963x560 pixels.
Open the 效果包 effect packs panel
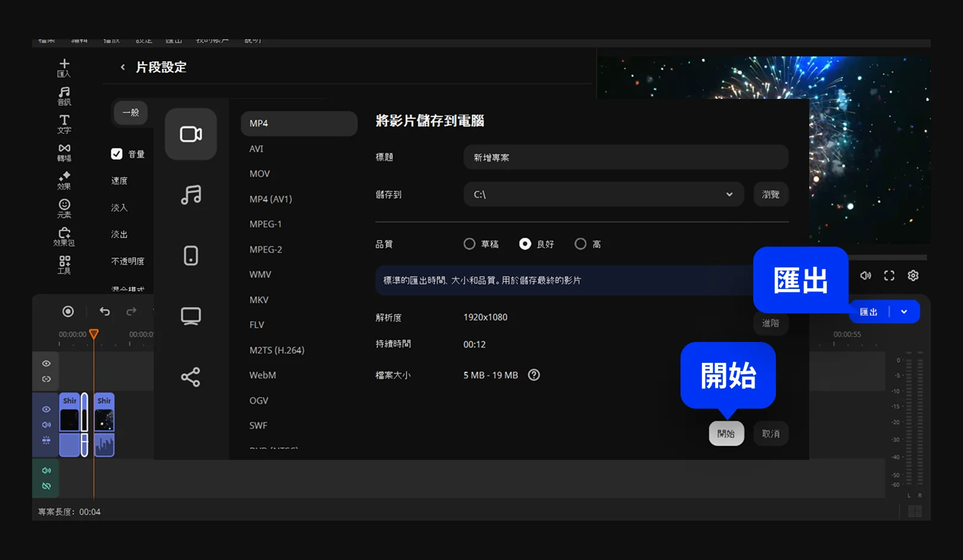point(64,237)
